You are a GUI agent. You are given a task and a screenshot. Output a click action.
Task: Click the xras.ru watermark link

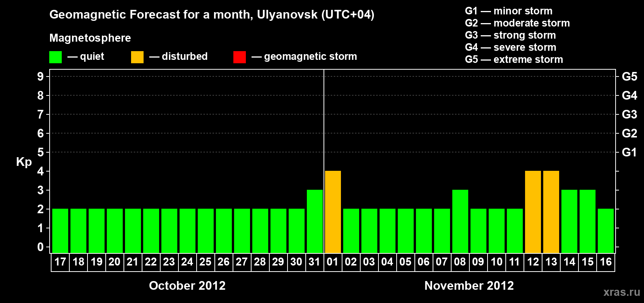(x=622, y=292)
